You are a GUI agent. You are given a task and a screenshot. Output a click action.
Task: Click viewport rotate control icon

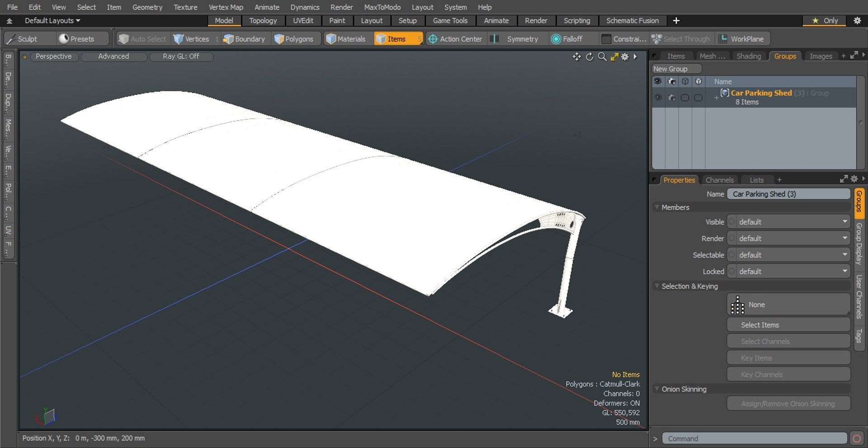click(590, 57)
